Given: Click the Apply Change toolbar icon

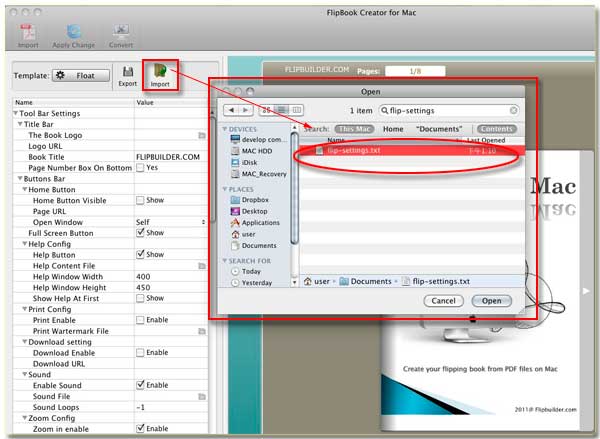Looking at the screenshot, I should 73,36.
